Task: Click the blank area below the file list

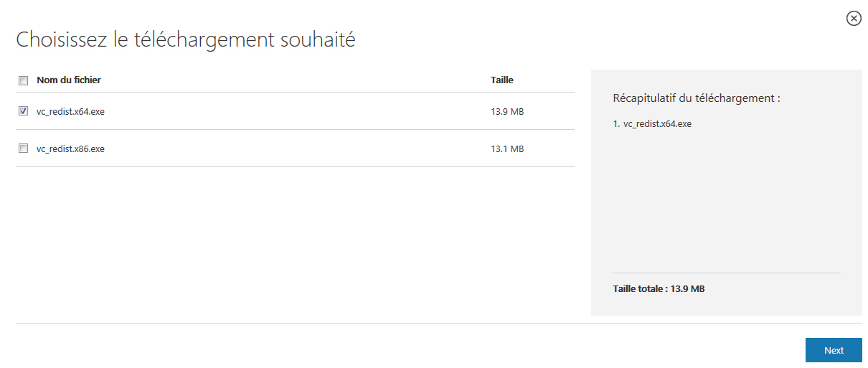Action: (295, 244)
